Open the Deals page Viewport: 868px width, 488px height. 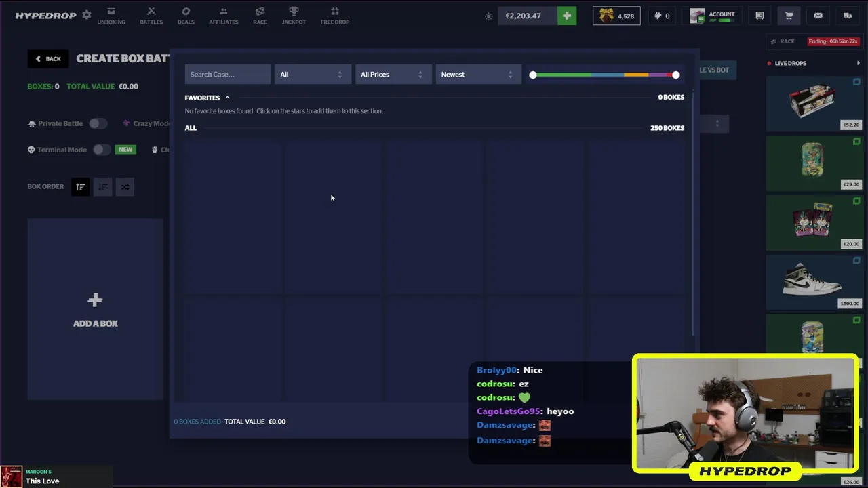pyautogui.click(x=186, y=16)
